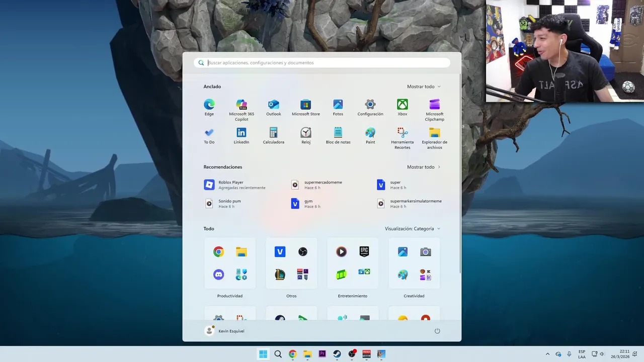Viewport: 644px width, 362px height.
Task: Open the Visualización: Categoría dropdown
Action: click(x=413, y=229)
